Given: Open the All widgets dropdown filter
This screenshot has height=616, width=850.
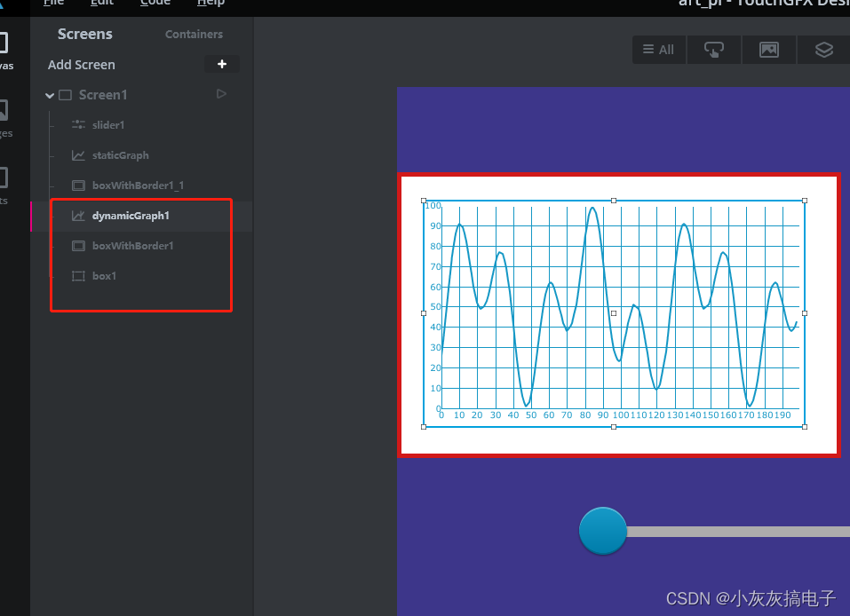Looking at the screenshot, I should pyautogui.click(x=658, y=50).
